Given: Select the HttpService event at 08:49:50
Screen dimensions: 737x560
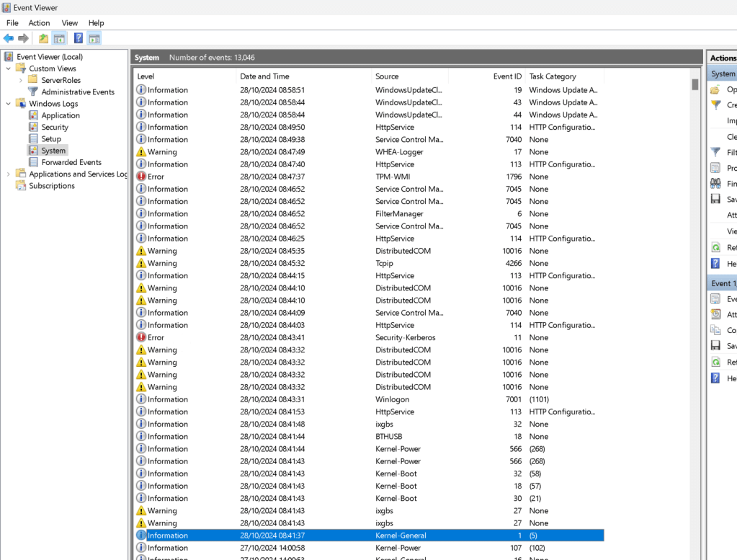Looking at the screenshot, I should [x=369, y=127].
